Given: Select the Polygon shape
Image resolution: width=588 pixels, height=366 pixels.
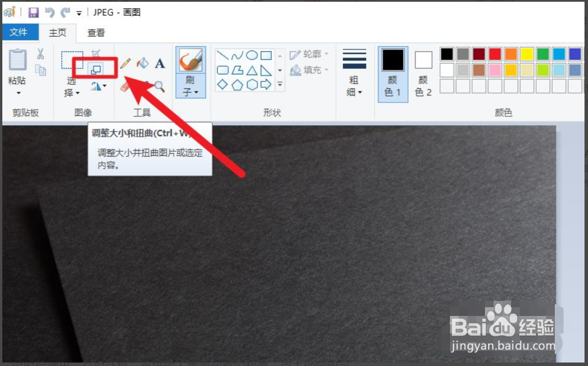Looking at the screenshot, I should click(237, 70).
